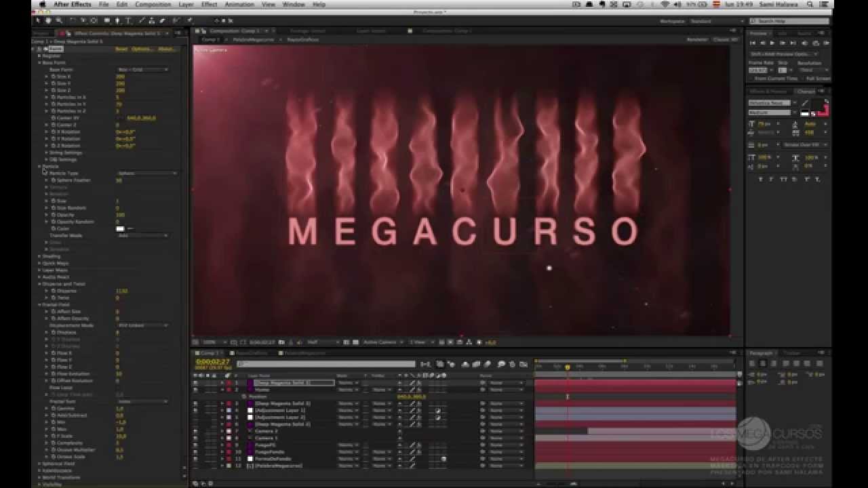Select the Zoom magnifier tool
The width and height of the screenshot is (868, 488).
click(59, 20)
